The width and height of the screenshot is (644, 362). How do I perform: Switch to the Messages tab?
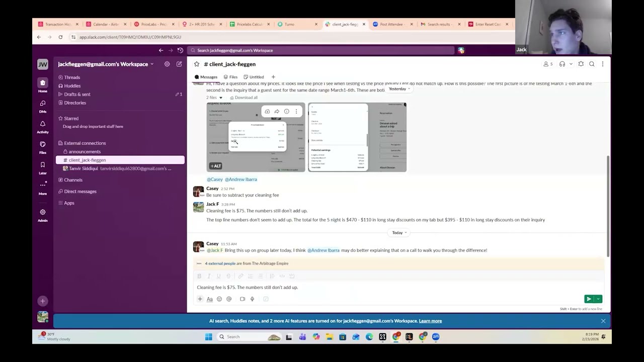tap(206, 77)
